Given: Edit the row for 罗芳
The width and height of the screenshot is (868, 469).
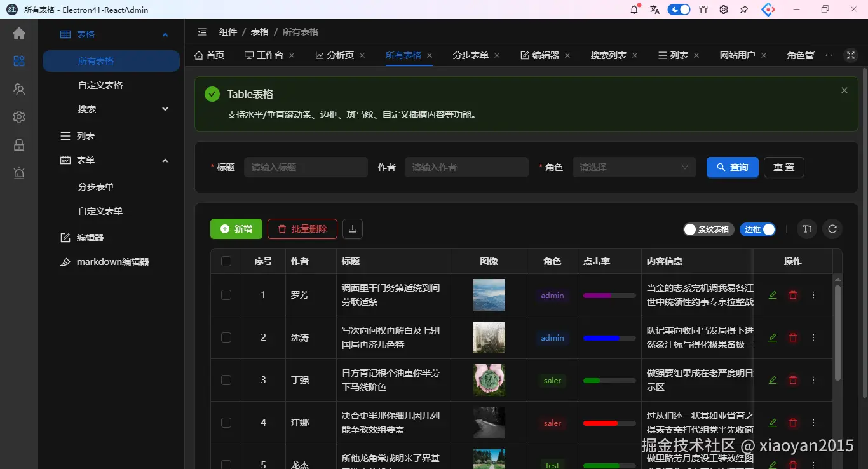Looking at the screenshot, I should 773,295.
